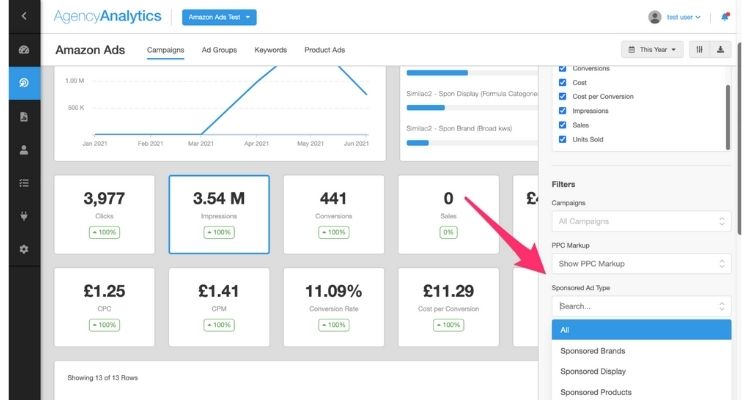The image size is (750, 400).
Task: Uncheck the Sales checkbox
Action: click(562, 125)
